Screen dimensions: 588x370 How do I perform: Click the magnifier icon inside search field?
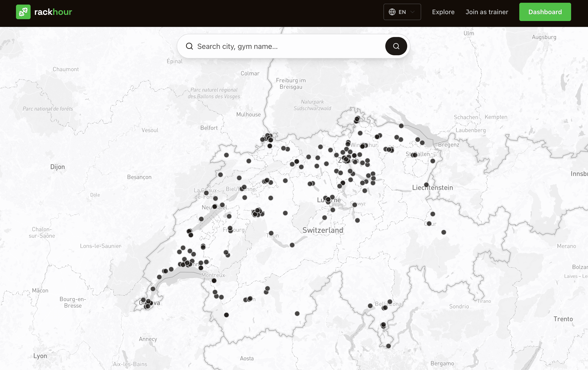tap(189, 46)
